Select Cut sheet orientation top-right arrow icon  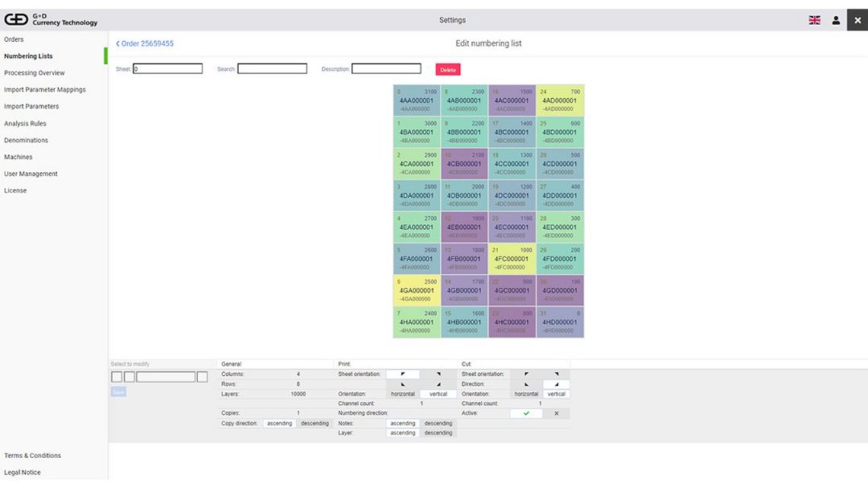pos(555,374)
